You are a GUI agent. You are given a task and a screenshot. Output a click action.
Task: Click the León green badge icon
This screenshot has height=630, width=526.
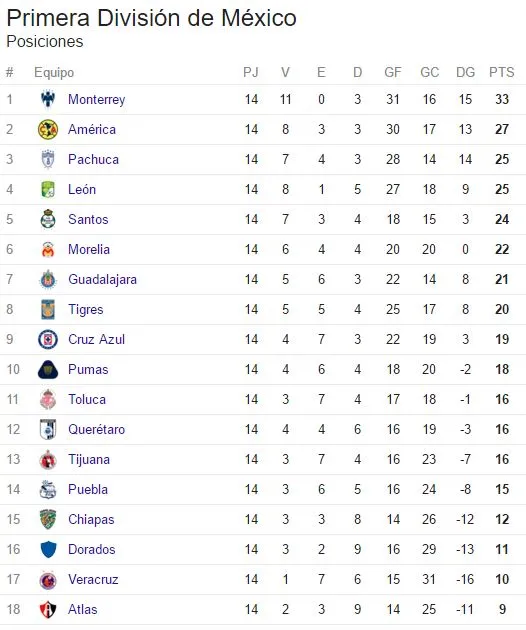48,189
